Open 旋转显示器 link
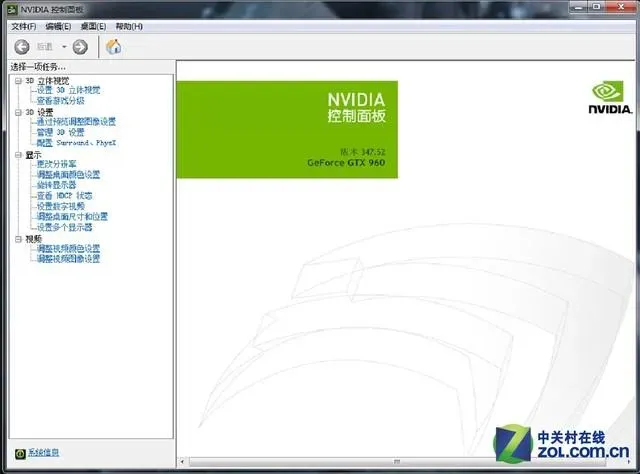 coord(56,185)
